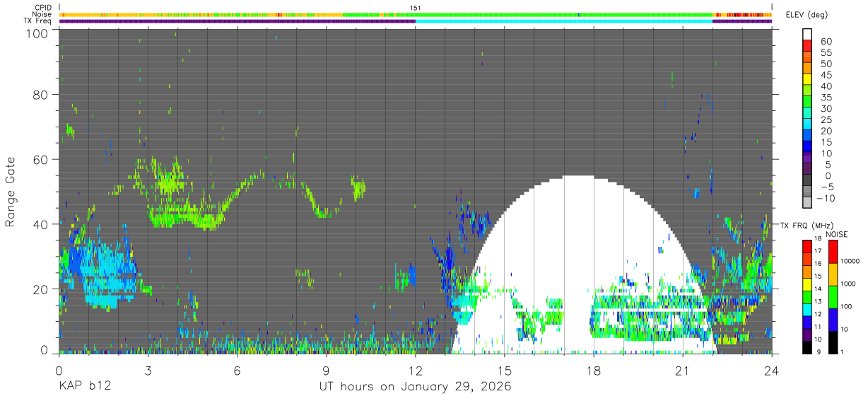
Task: Click the 'Noise' row label at top left
Action: 43,14
